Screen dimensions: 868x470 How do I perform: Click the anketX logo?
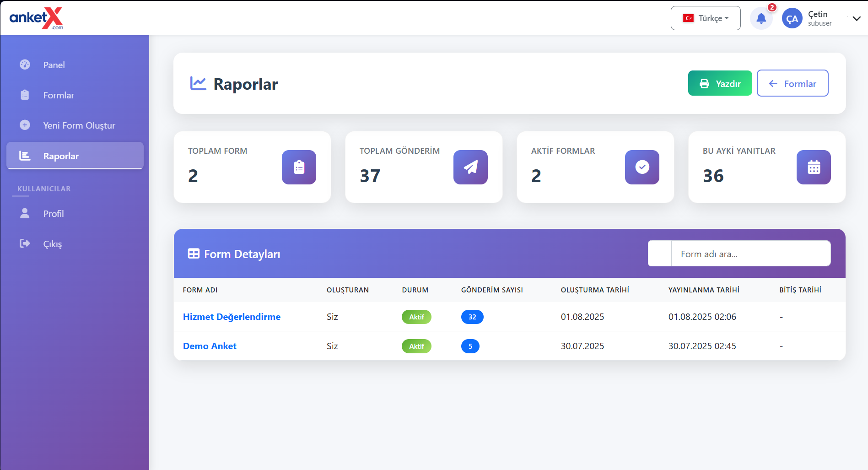[36, 18]
